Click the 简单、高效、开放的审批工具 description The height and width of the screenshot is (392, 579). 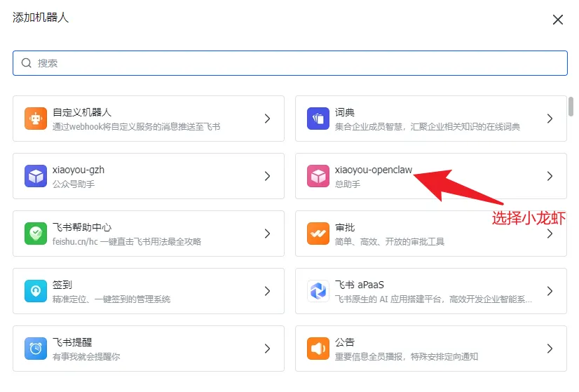(390, 242)
